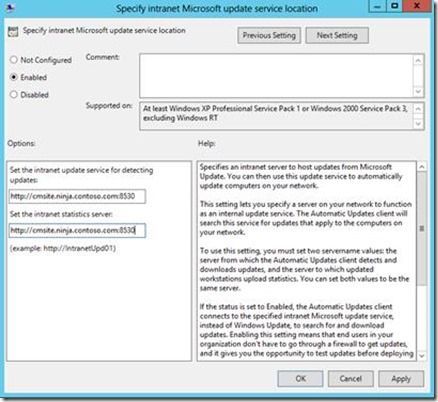Viewport: 438px width, 402px height.
Task: Focus the intranet update service URL field
Action: pos(77,196)
